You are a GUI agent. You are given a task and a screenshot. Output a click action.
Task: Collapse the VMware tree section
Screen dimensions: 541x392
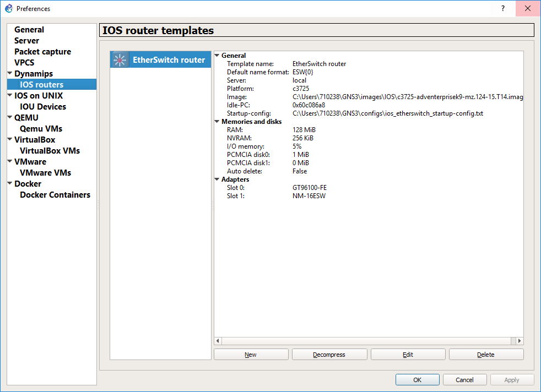tap(10, 161)
